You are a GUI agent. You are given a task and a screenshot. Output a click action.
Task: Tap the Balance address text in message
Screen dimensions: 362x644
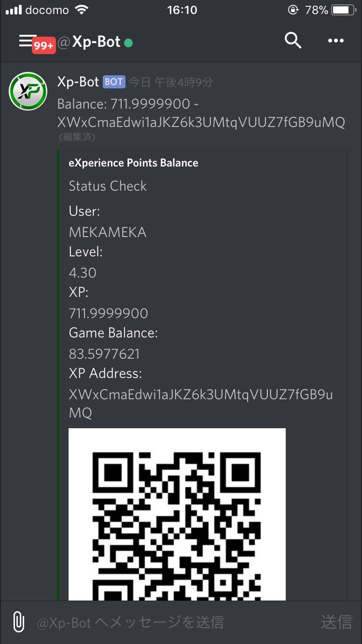point(201,122)
